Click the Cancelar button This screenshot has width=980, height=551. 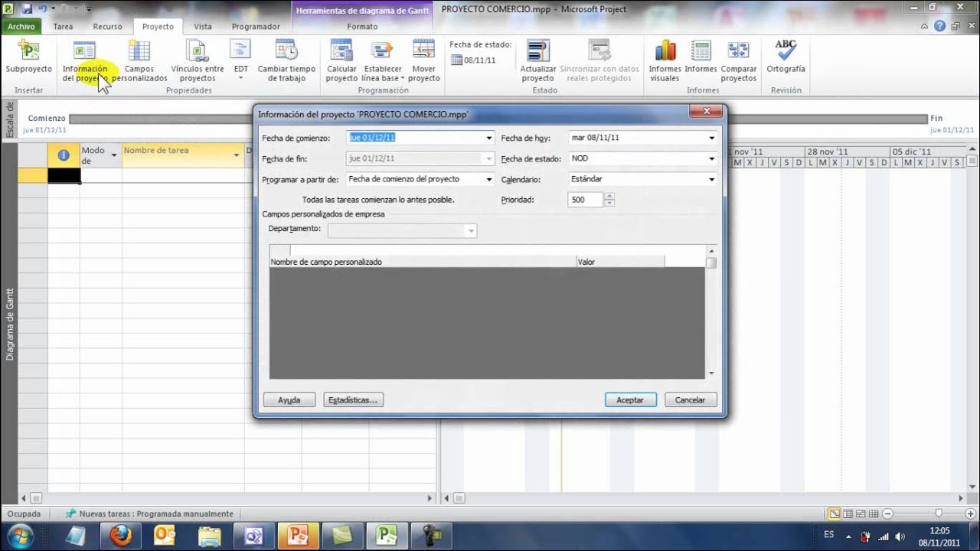(x=690, y=399)
